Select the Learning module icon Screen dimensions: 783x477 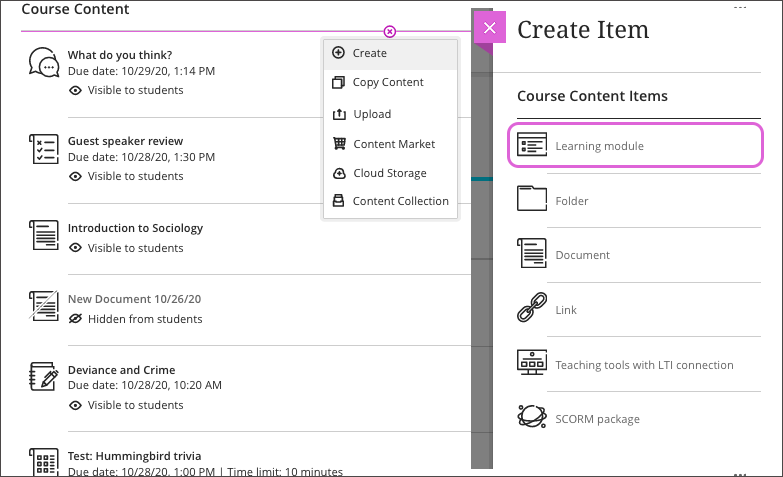tap(532, 145)
